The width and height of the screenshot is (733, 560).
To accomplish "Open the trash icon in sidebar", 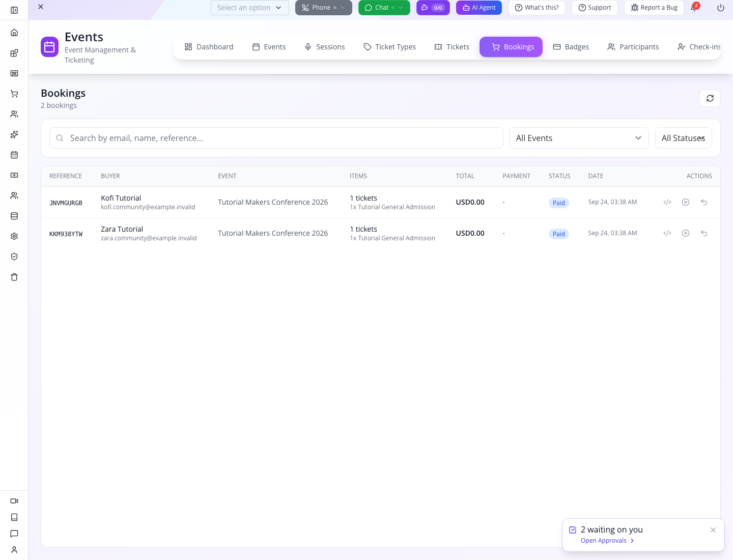I will coord(14,277).
